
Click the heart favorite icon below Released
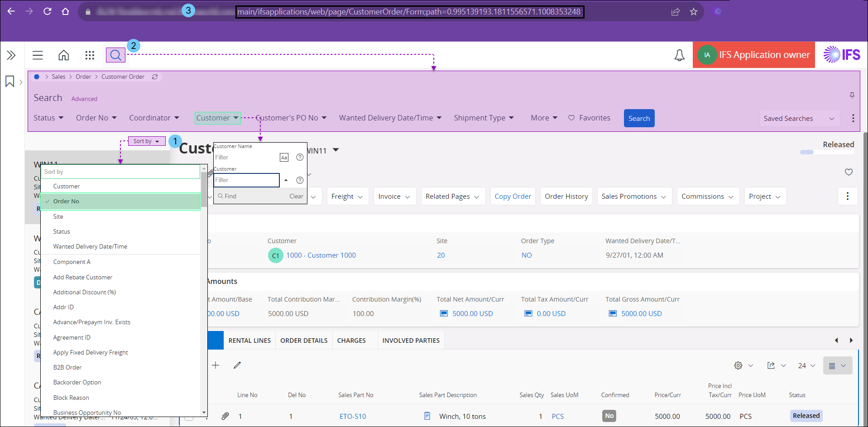point(849,172)
